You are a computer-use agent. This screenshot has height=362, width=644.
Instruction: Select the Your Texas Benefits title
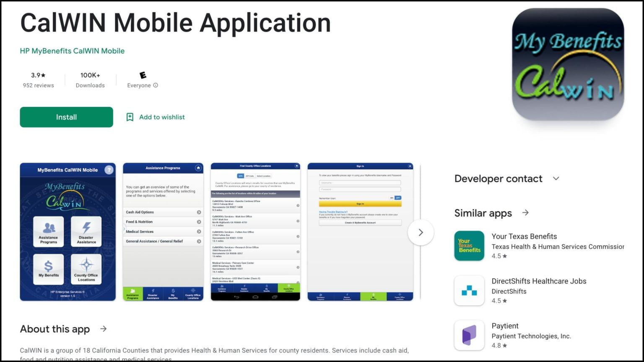click(524, 236)
